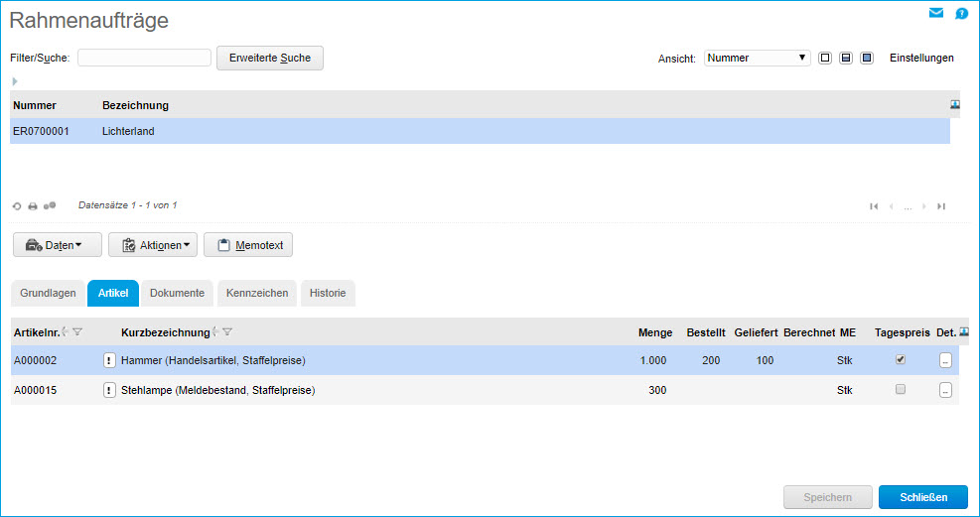The image size is (980, 517).
Task: Click the envelope mail icon
Action: point(935,13)
